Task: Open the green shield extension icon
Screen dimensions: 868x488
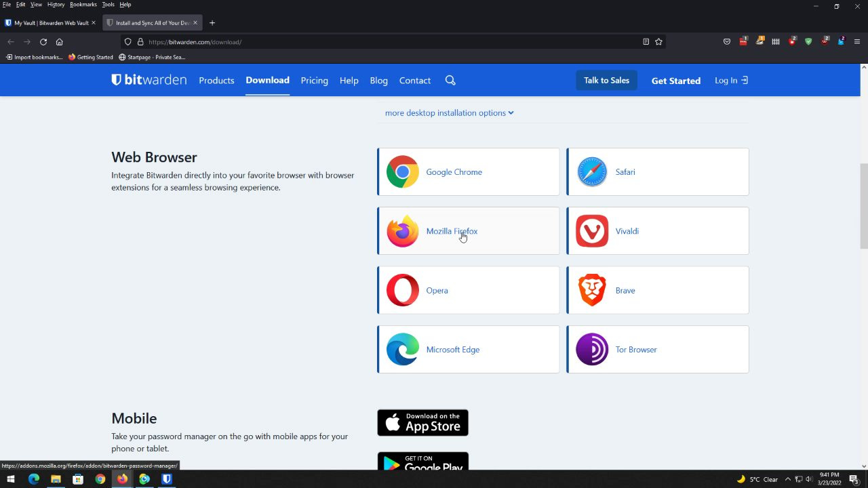Action: tap(808, 42)
